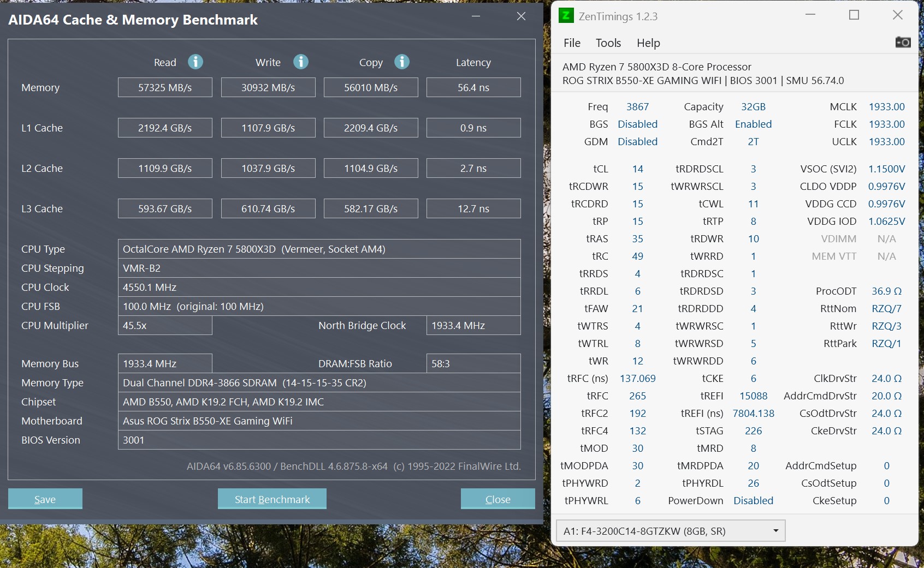This screenshot has width=924, height=568.
Task: Click the BGS Alt value Enabled
Action: click(753, 124)
